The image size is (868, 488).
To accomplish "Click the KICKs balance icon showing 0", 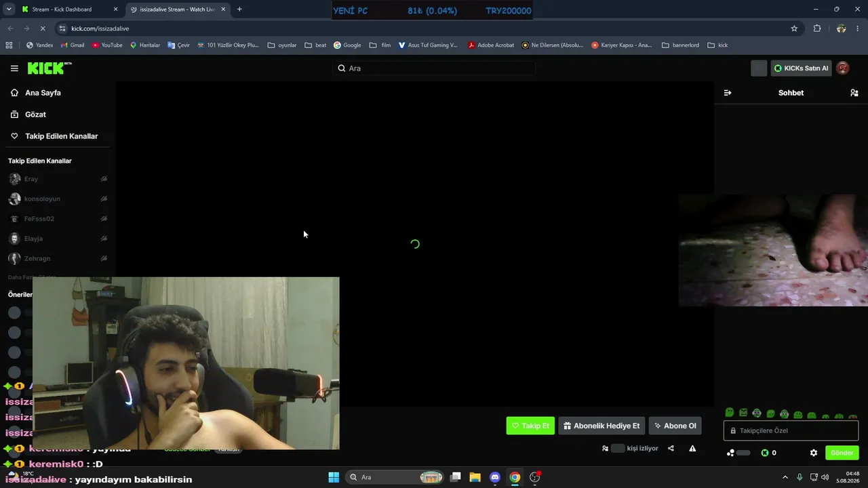I will 768,453.
